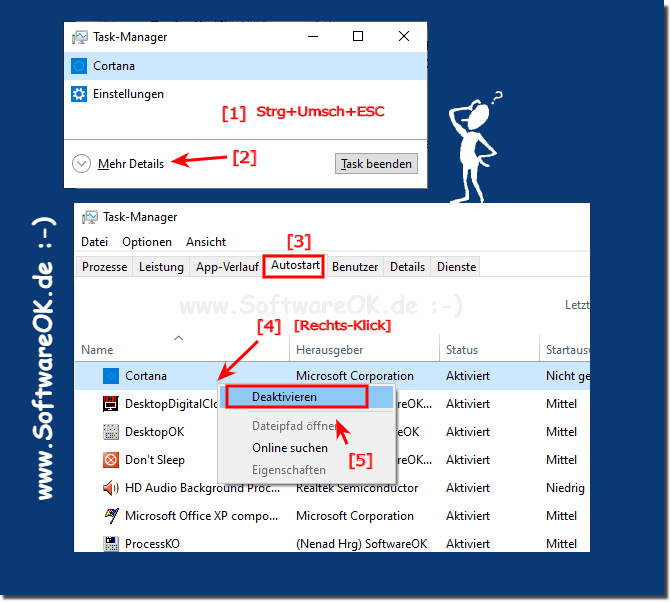
Task: Sort by the Name column header
Action: tap(98, 350)
